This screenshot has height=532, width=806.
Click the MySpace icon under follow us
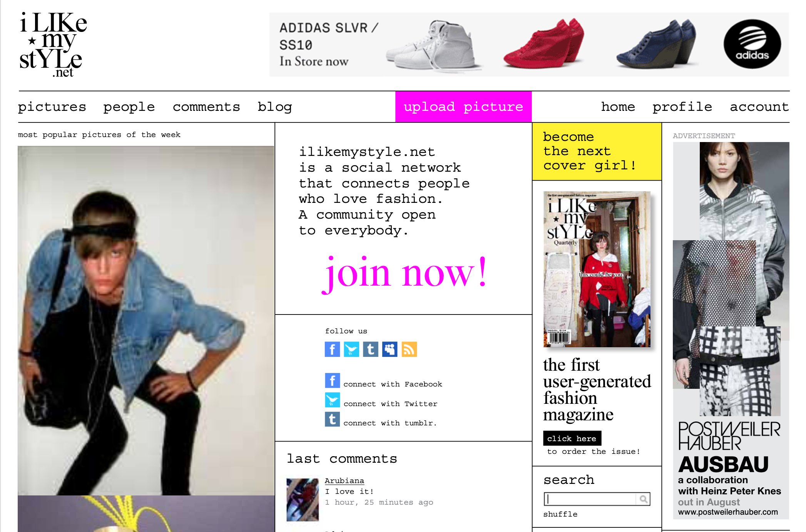390,350
